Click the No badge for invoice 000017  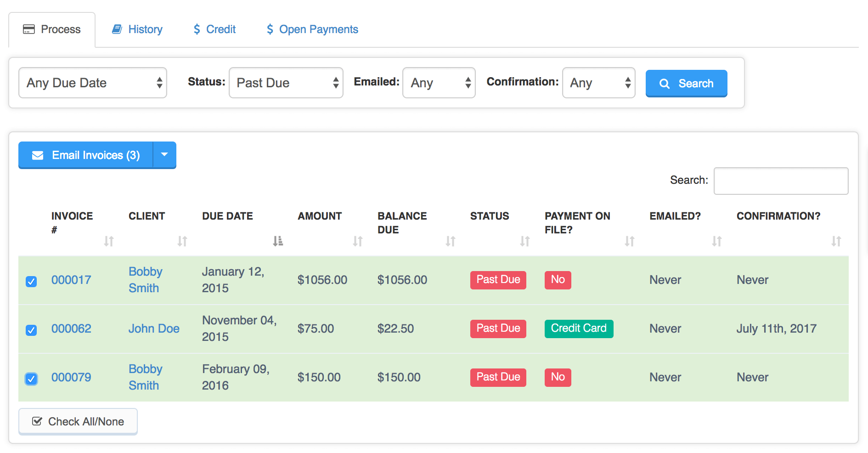point(558,280)
